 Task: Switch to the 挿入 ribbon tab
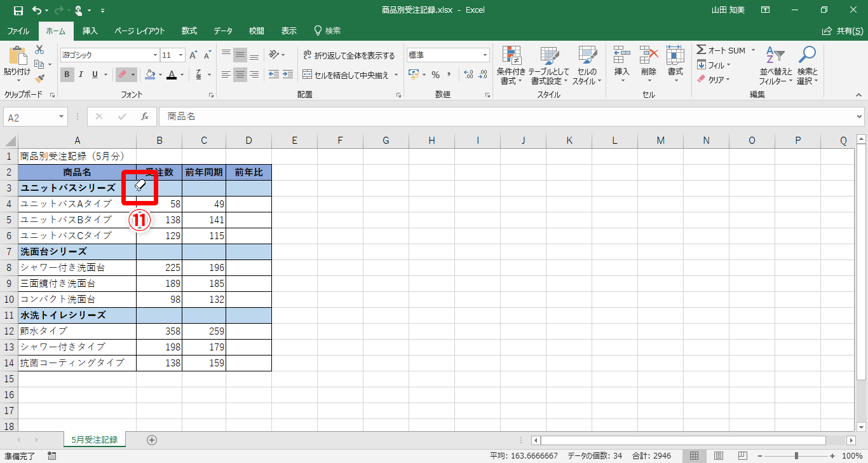click(90, 31)
